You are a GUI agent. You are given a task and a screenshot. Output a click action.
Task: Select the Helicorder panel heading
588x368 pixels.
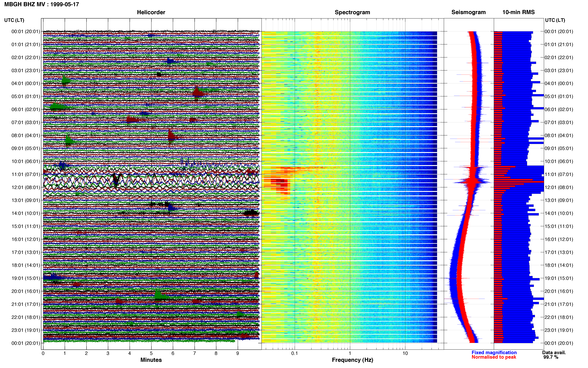[x=151, y=12]
